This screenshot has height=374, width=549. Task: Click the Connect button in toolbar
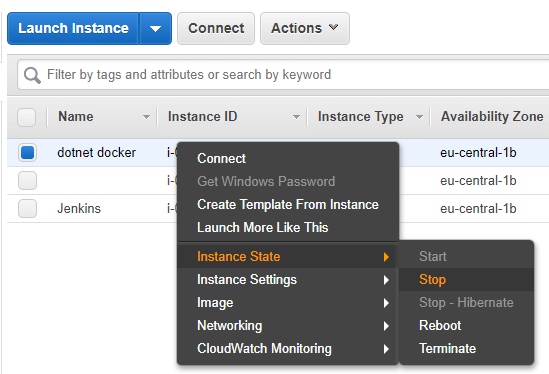click(216, 28)
